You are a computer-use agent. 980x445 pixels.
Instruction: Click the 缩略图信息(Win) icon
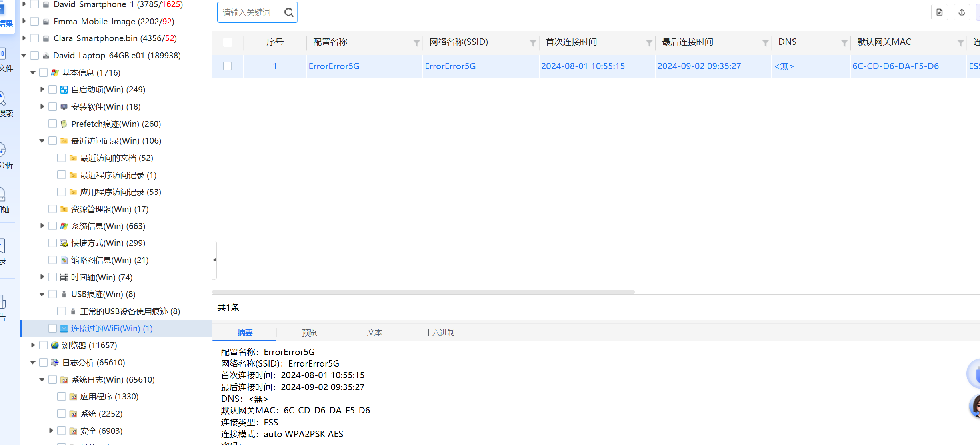click(64, 260)
